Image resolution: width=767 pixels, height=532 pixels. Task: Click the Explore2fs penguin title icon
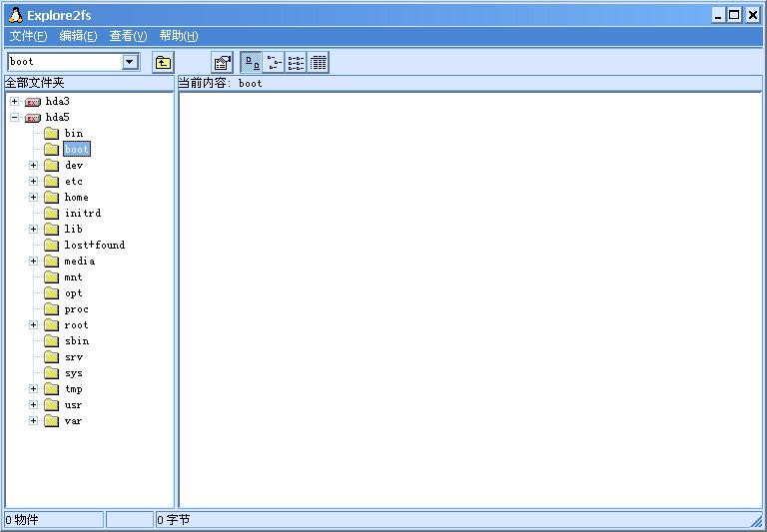(16, 15)
